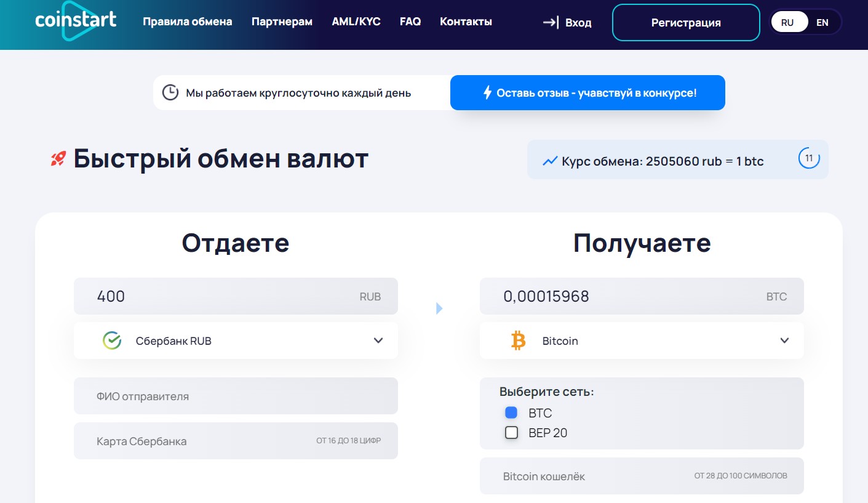Click the Bitcoin кошелёк input field

(642, 476)
